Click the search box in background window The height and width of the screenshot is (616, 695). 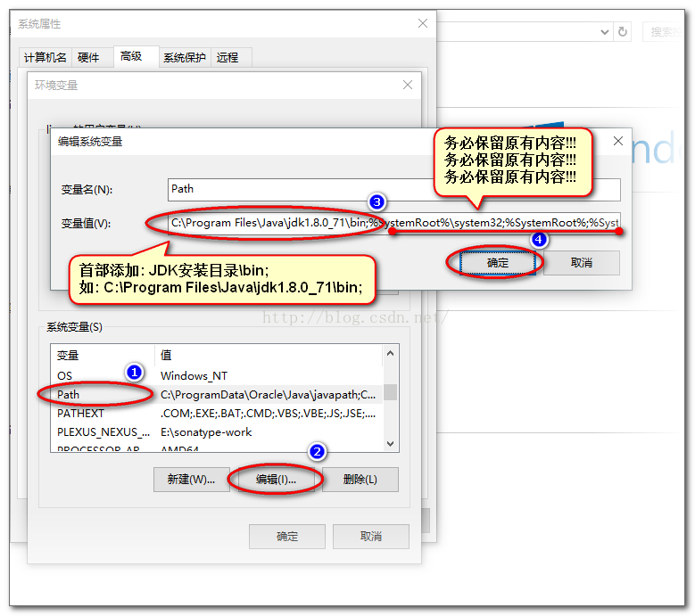[x=663, y=32]
